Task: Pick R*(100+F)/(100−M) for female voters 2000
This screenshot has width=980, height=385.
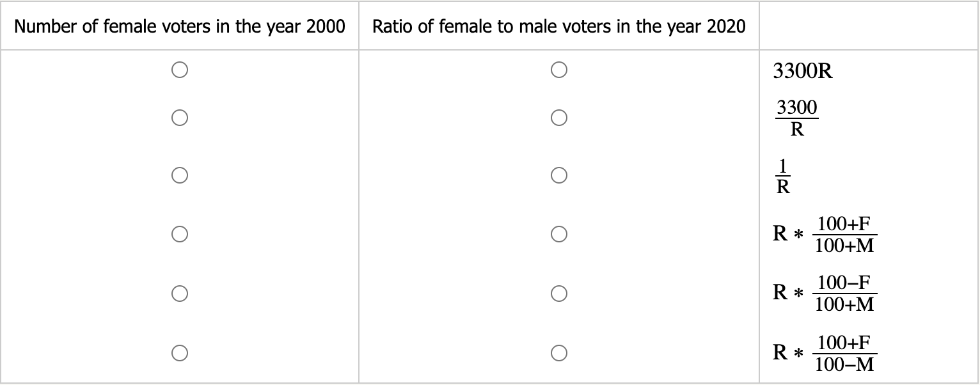Action: [x=179, y=352]
